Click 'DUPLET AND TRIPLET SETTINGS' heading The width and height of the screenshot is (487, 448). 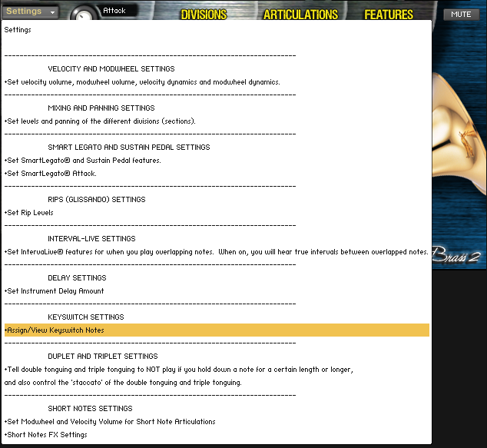pyautogui.click(x=103, y=356)
